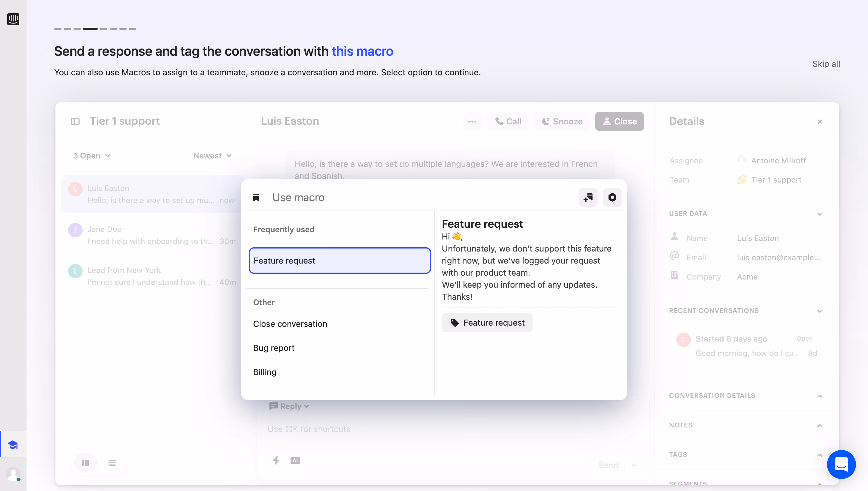This screenshot has height=491, width=868.
Task: Click the Use macro search field
Action: [422, 197]
